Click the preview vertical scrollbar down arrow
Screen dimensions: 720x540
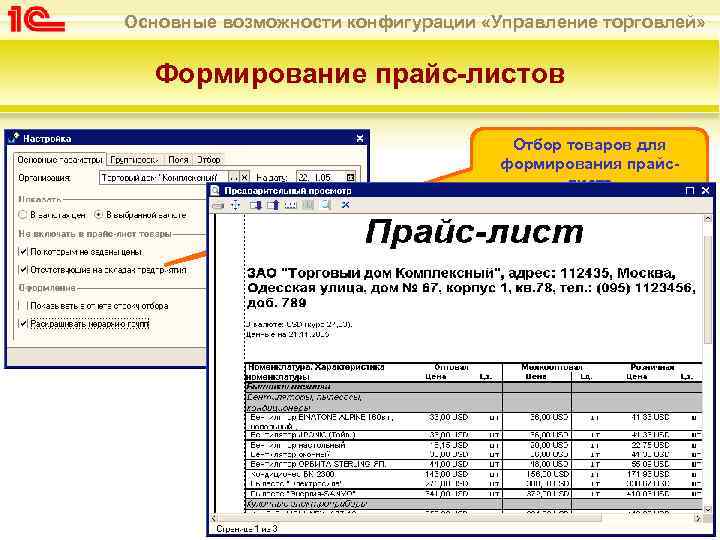pyautogui.click(x=708, y=509)
